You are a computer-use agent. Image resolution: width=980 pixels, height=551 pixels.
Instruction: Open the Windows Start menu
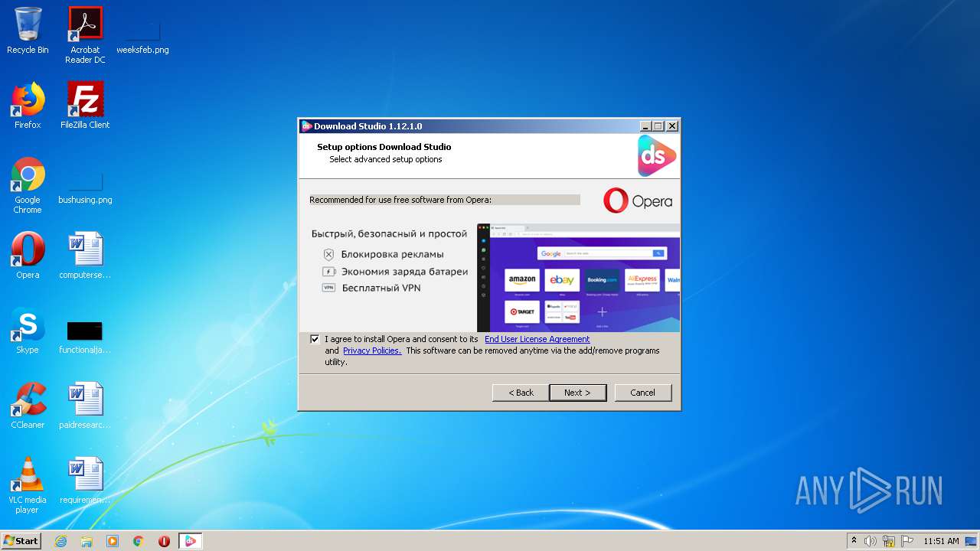point(21,541)
